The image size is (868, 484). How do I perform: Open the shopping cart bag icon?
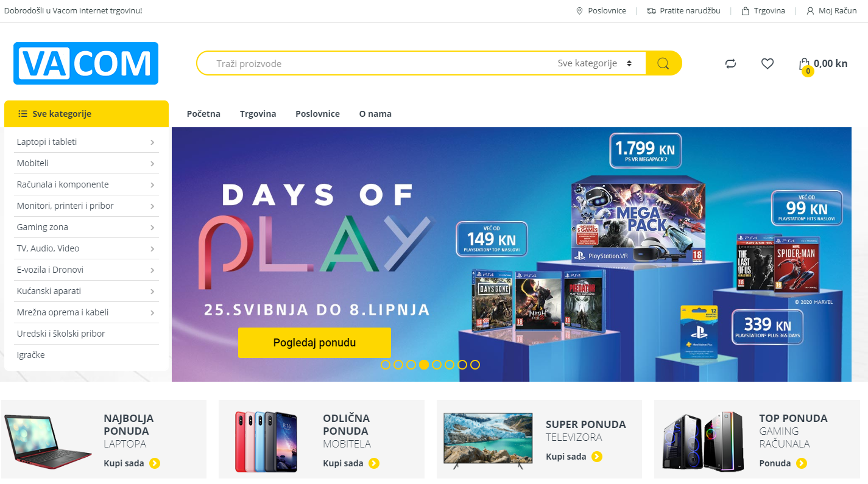pos(804,64)
